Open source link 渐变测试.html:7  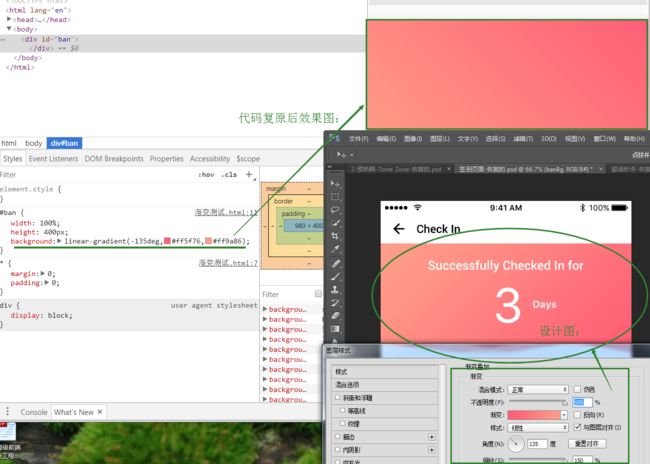point(228,263)
